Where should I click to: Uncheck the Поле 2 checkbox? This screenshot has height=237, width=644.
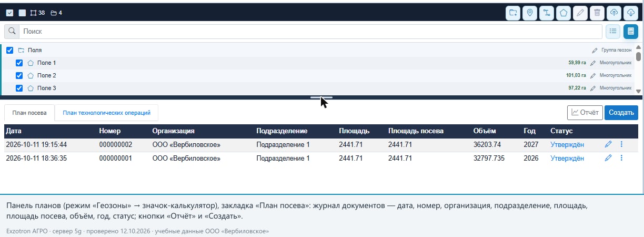point(19,76)
